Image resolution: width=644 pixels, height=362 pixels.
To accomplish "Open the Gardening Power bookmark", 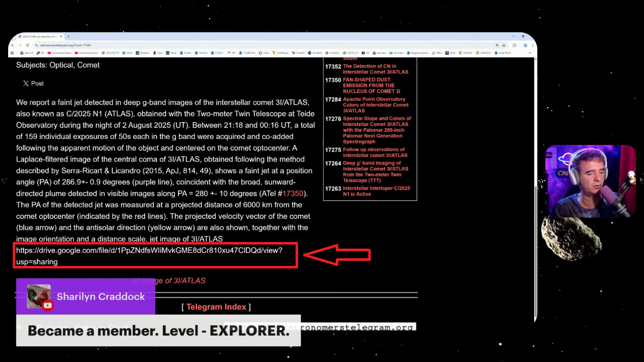I will (x=86, y=53).
